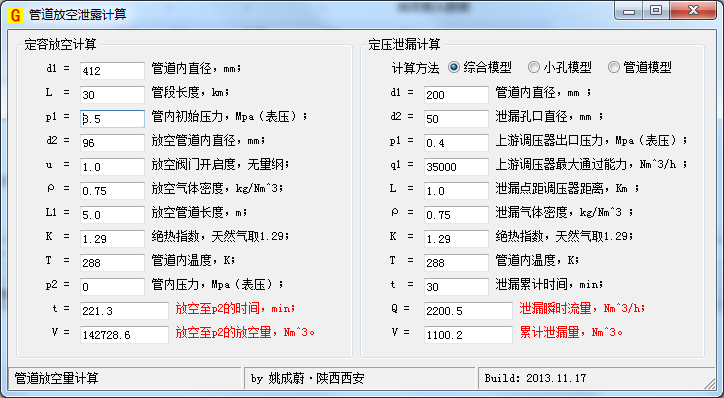Select the 综合模型 calculation method

pos(480,67)
